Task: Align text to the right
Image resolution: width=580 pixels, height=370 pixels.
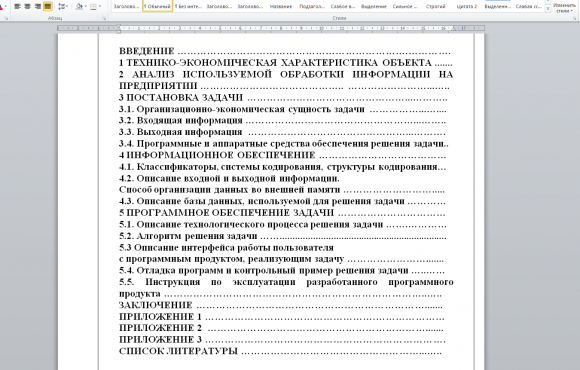Action: 37,6
